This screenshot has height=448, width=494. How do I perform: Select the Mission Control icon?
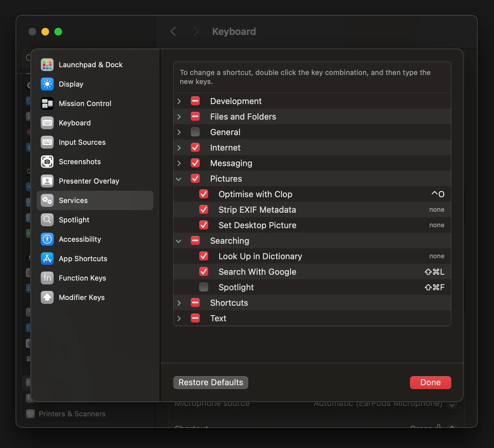pyautogui.click(x=47, y=103)
